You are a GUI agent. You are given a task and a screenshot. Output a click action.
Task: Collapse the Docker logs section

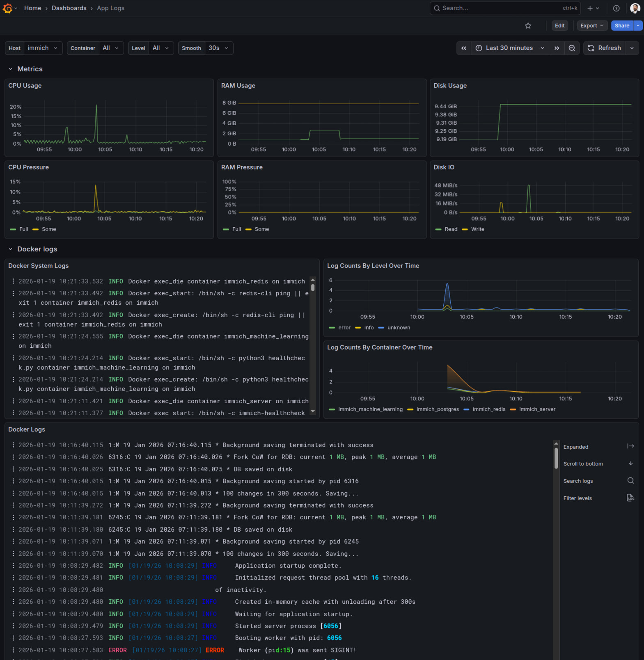click(11, 249)
